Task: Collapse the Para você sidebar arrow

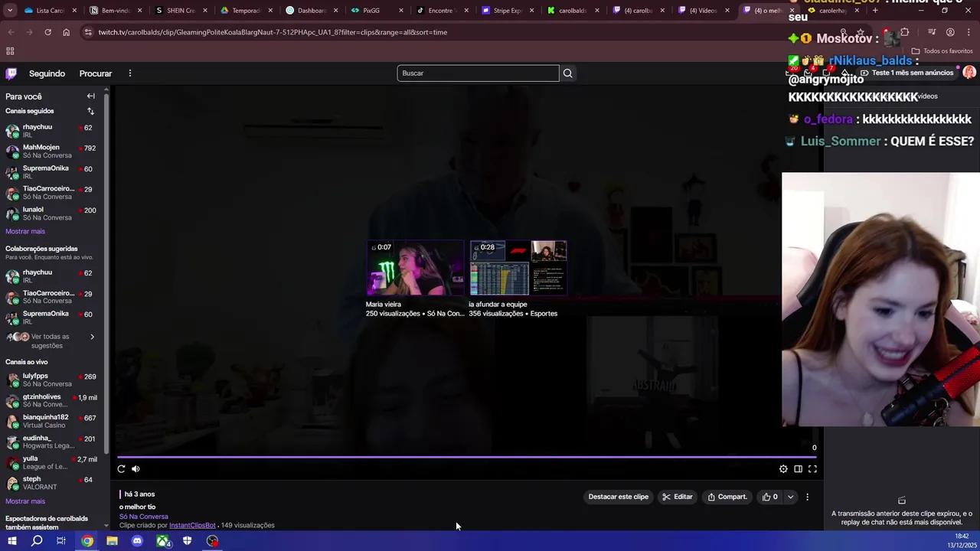Action: (90, 96)
